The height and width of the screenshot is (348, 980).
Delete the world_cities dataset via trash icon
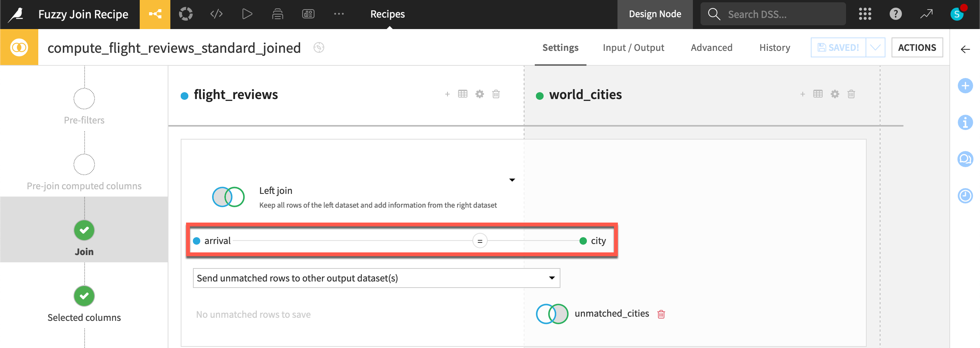point(851,94)
